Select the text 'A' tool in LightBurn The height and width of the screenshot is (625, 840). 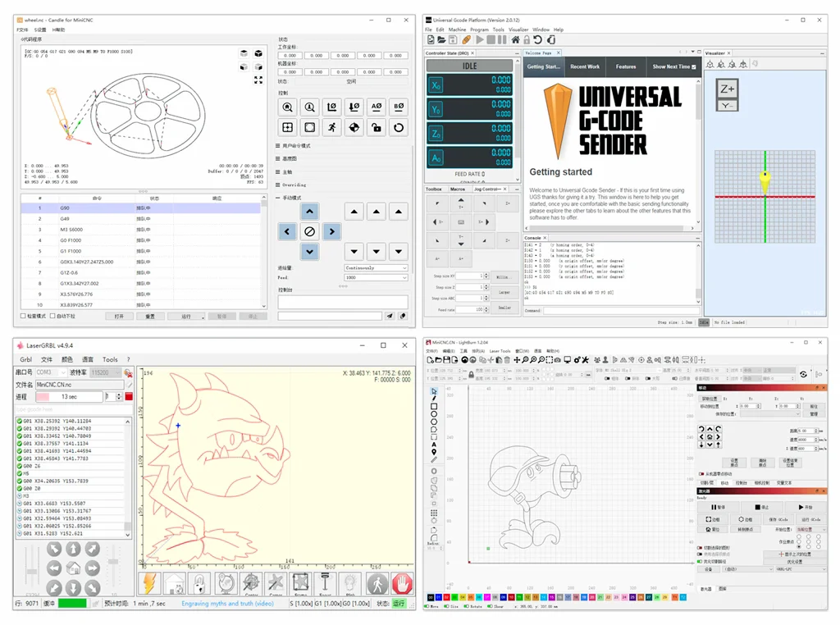tap(434, 445)
